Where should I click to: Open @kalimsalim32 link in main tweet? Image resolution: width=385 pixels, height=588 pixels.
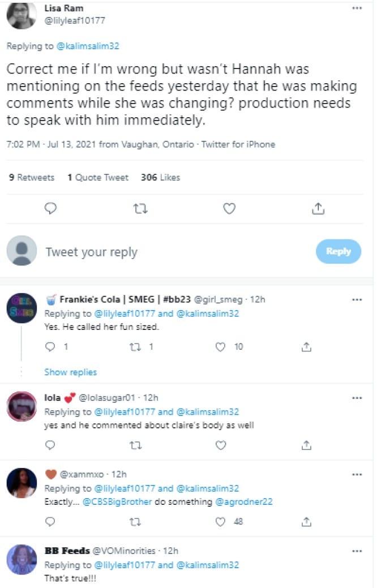87,46
